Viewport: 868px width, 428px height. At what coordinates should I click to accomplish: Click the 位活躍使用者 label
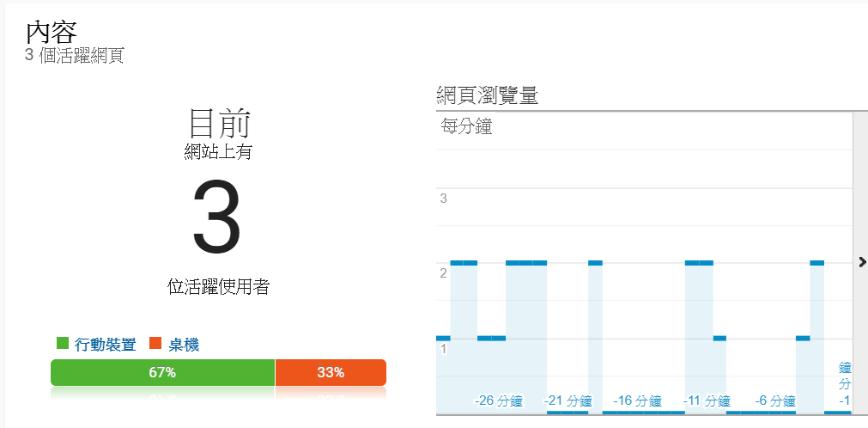[x=218, y=287]
